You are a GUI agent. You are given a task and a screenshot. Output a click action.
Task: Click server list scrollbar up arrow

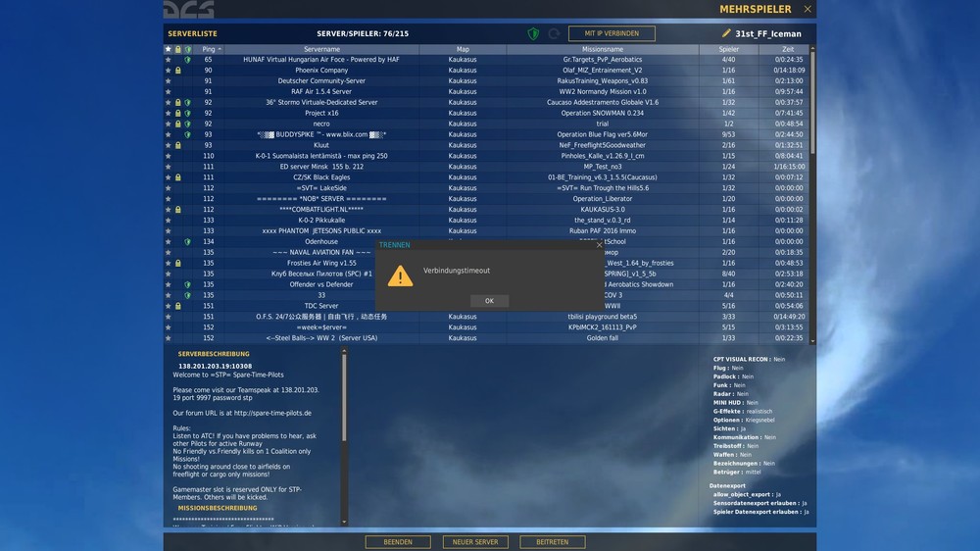click(x=812, y=48)
